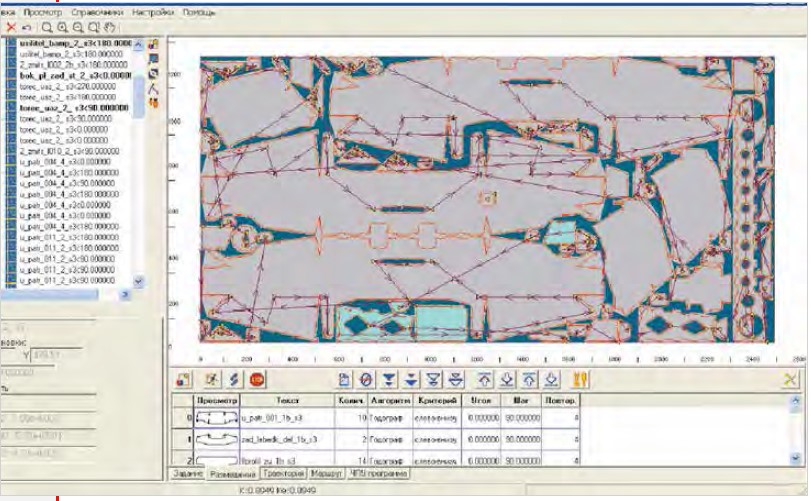Toggle checkbox beside bok_pl_zad_st_2_s3 item
This screenshot has height=501, width=811.
coord(8,75)
